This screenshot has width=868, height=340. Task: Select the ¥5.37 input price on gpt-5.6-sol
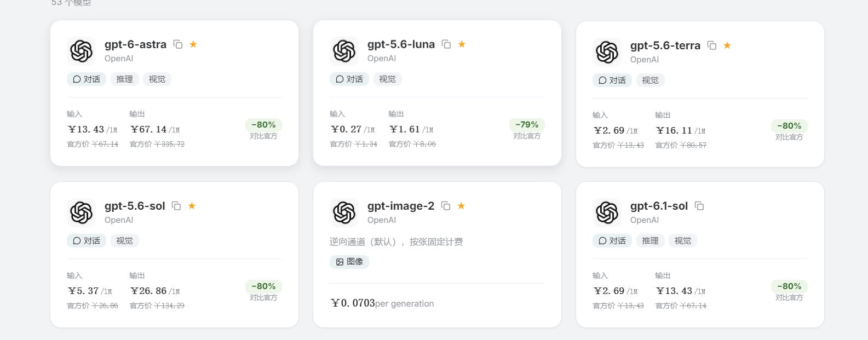(x=83, y=291)
